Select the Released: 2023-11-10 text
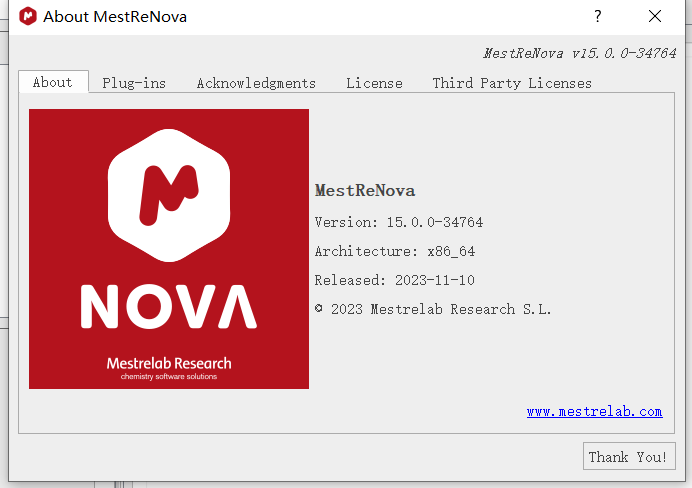 395,280
